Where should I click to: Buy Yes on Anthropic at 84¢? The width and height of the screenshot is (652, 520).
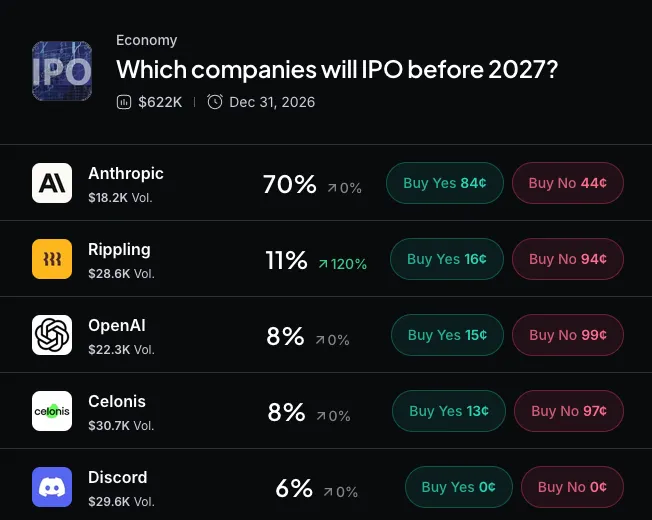pos(445,183)
